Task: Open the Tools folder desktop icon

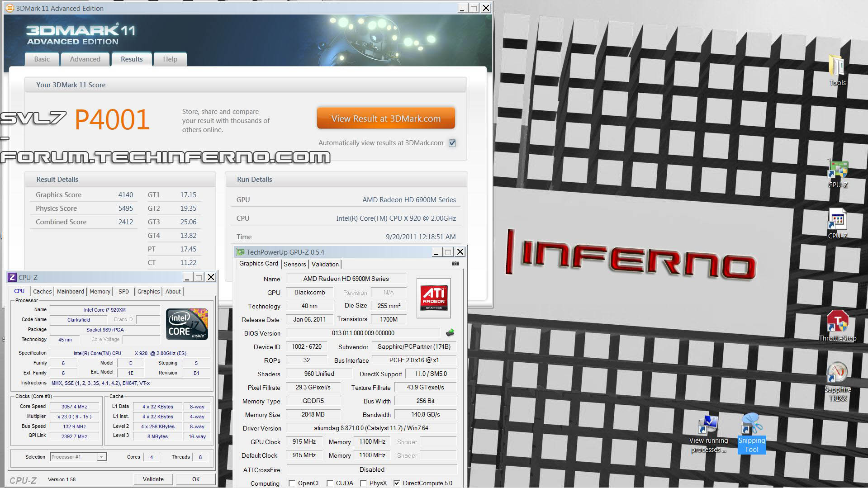Action: click(x=837, y=71)
